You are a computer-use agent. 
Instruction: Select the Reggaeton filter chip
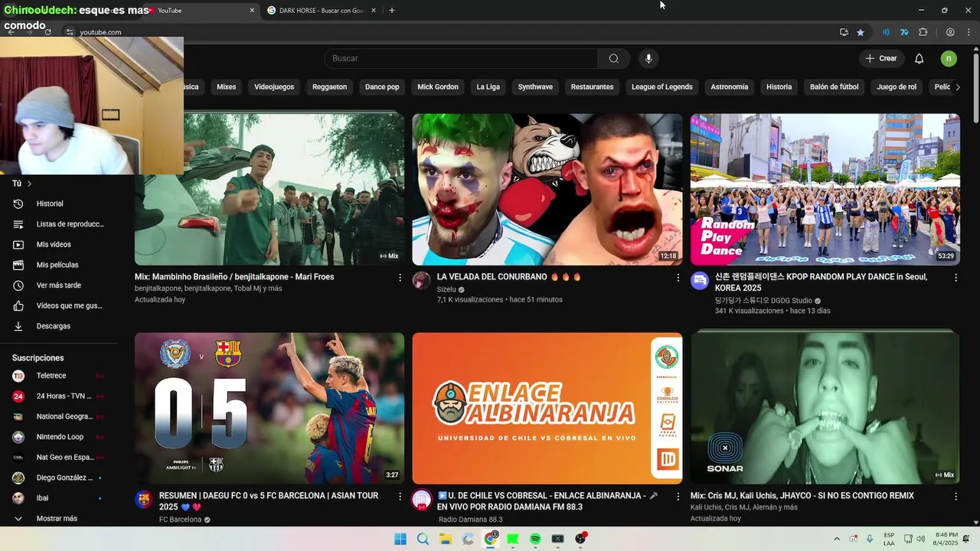pyautogui.click(x=329, y=86)
